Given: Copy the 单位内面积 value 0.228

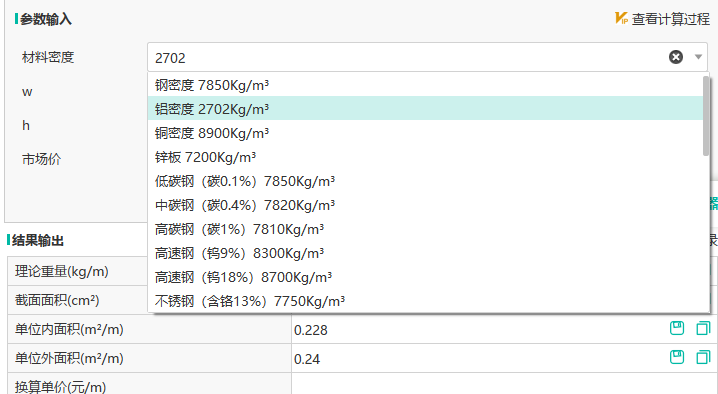Looking at the screenshot, I should pos(703,328).
